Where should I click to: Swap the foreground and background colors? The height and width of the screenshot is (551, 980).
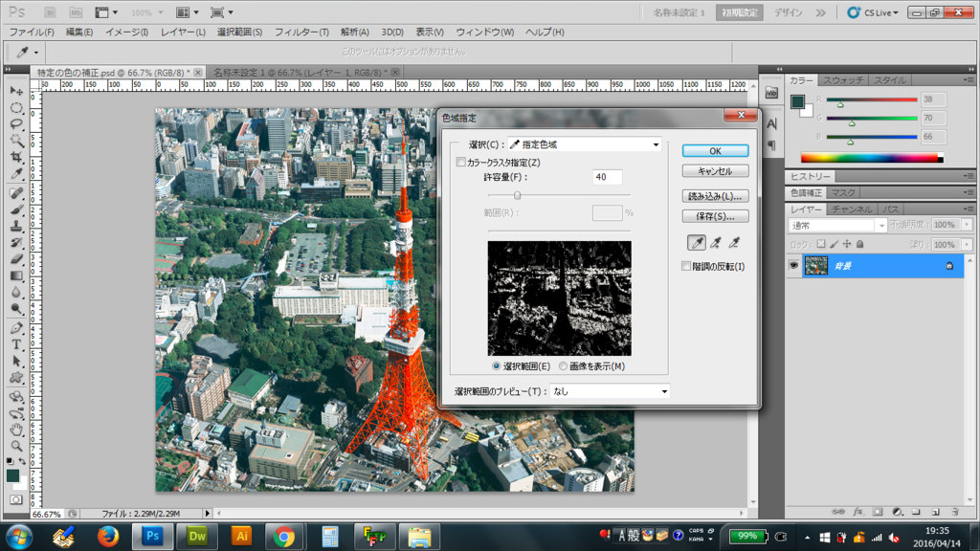pos(23,461)
